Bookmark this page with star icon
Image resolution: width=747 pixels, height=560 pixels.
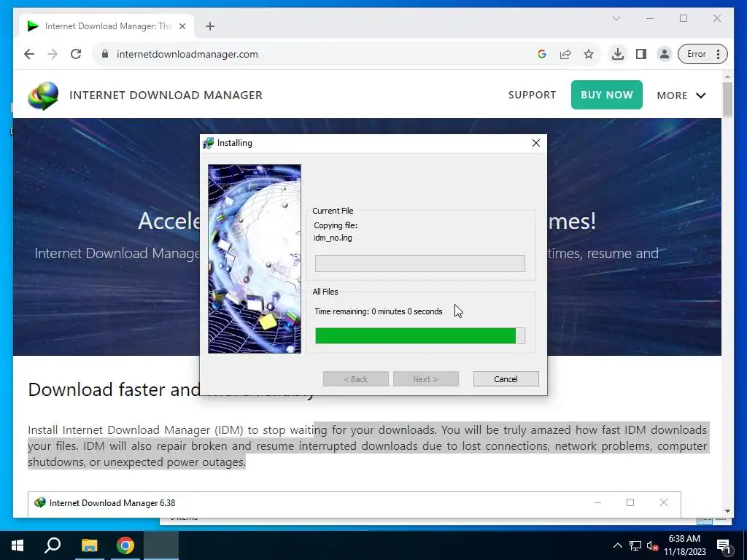pos(589,54)
